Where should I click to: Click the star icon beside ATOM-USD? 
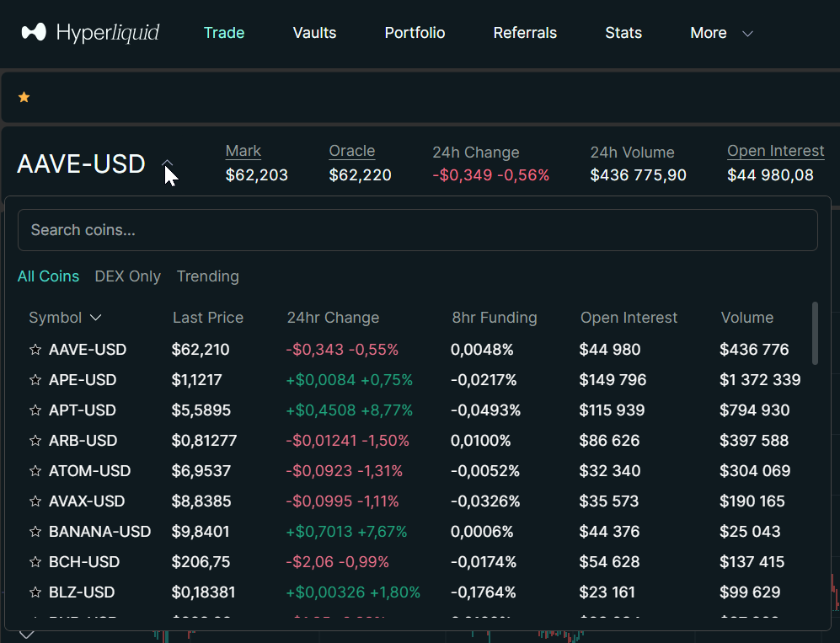coord(35,471)
